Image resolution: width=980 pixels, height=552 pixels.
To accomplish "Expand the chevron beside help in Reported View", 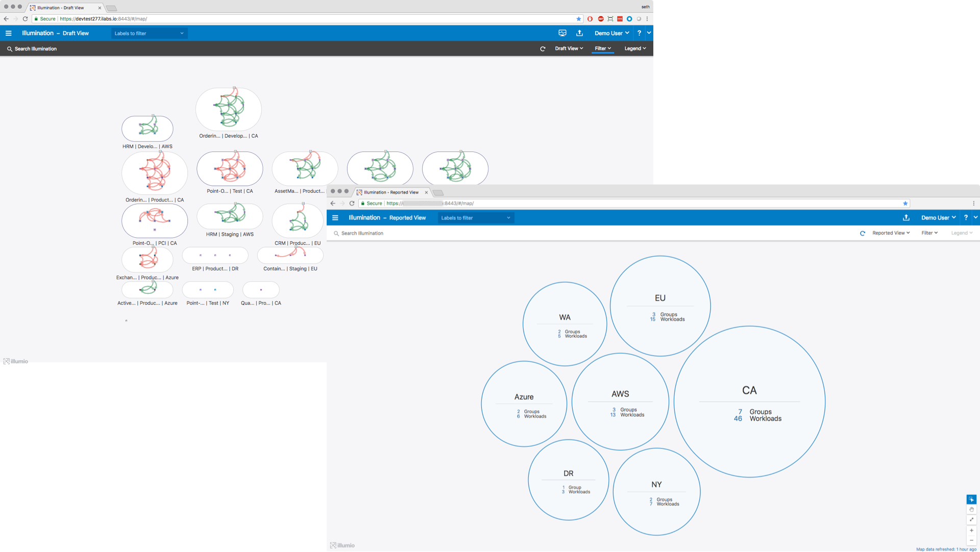I will (x=975, y=218).
